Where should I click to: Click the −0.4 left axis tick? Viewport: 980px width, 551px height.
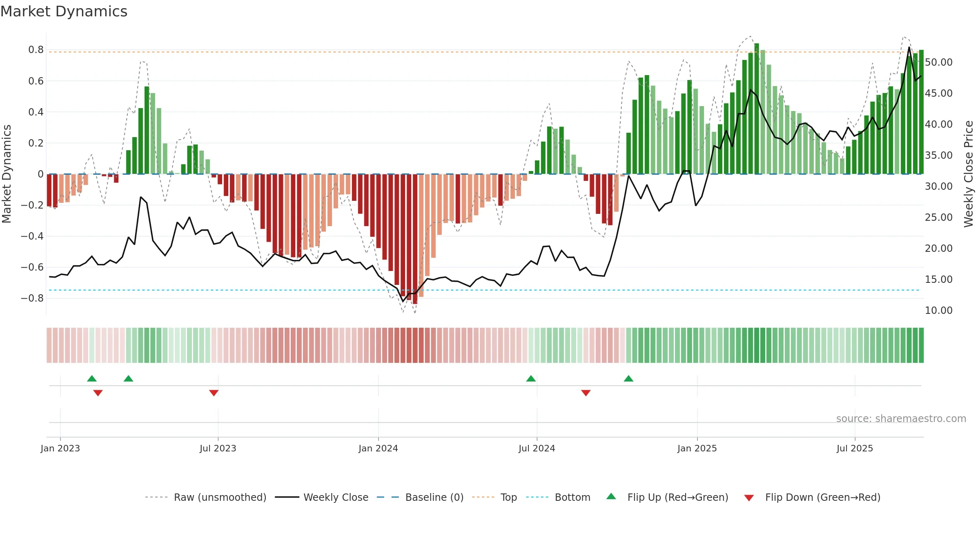[32, 236]
